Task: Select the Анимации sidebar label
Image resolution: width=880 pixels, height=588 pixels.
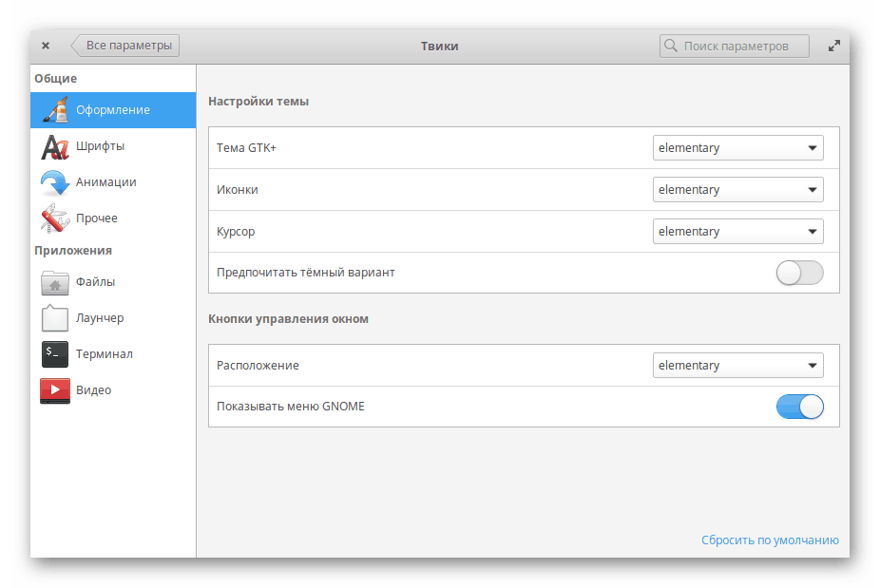Action: click(x=106, y=182)
